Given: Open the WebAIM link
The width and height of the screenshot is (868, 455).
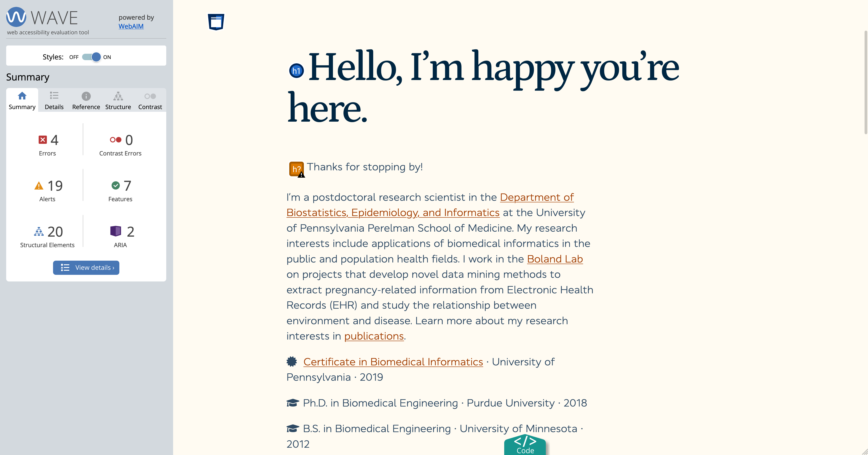Looking at the screenshot, I should point(131,26).
